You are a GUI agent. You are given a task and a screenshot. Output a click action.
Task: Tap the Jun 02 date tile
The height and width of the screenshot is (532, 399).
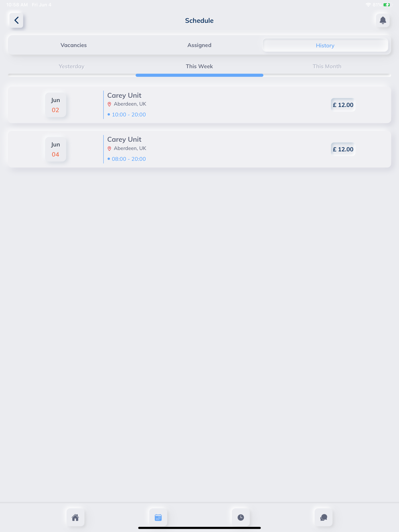[55, 105]
